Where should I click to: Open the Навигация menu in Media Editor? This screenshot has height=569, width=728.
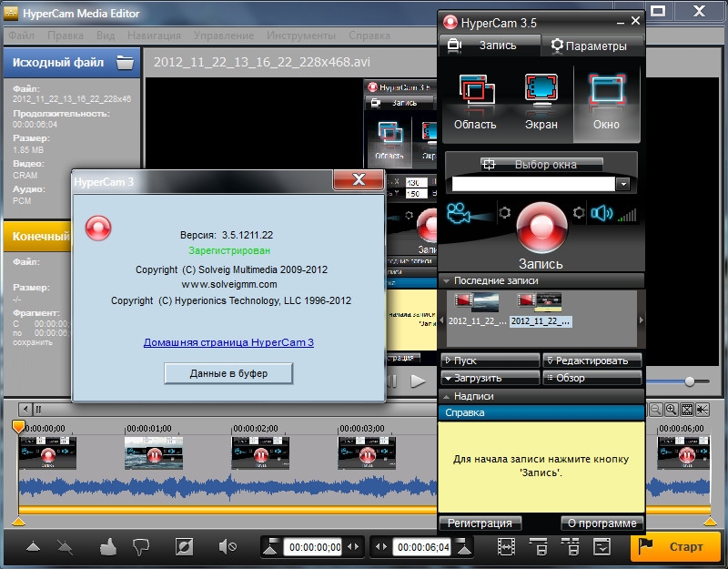click(154, 36)
